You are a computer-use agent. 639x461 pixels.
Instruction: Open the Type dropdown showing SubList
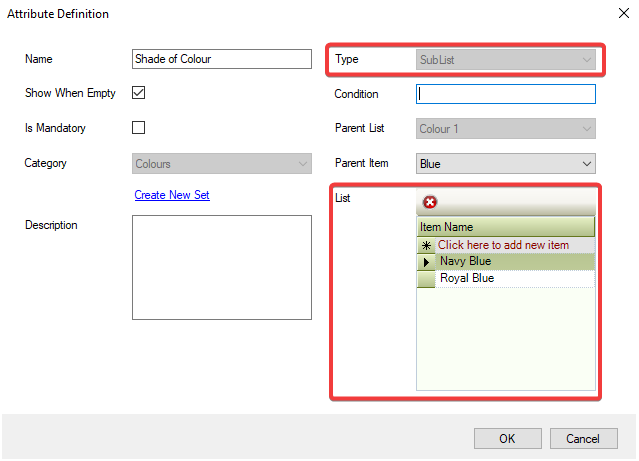click(x=505, y=60)
